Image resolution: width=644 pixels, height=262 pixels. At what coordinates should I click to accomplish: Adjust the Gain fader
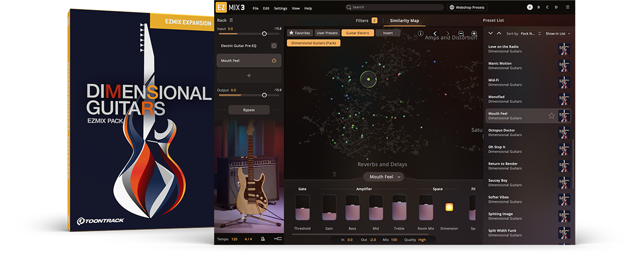pos(329,207)
